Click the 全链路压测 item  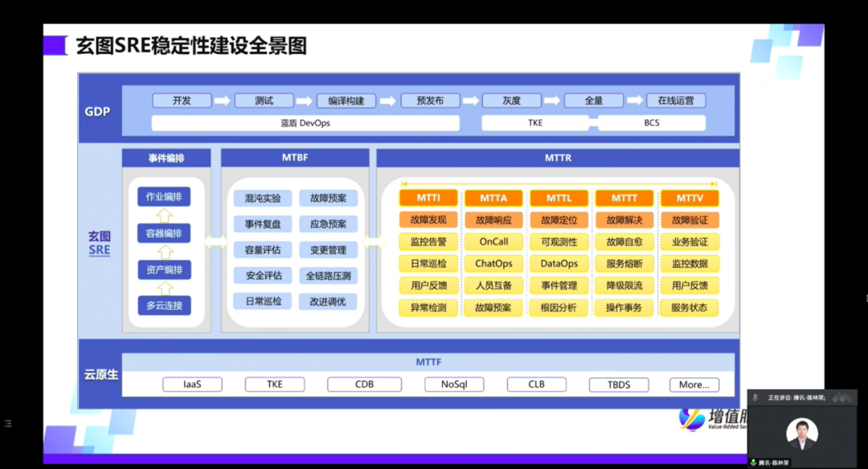328,275
